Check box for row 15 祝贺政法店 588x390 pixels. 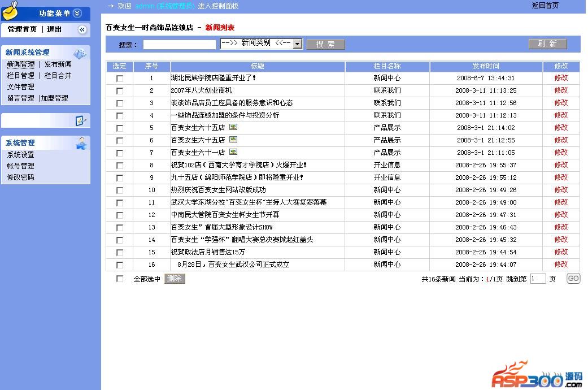120,253
